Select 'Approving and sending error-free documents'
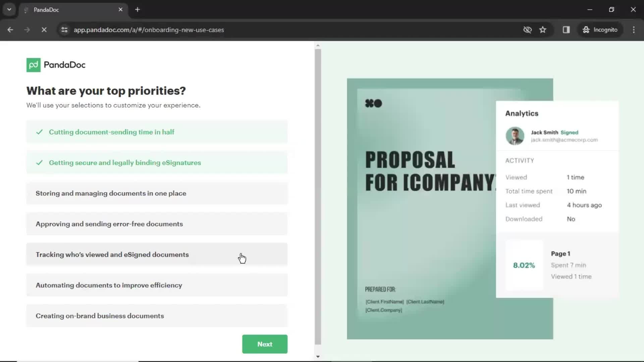Viewport: 644px width, 362px height. (x=157, y=224)
